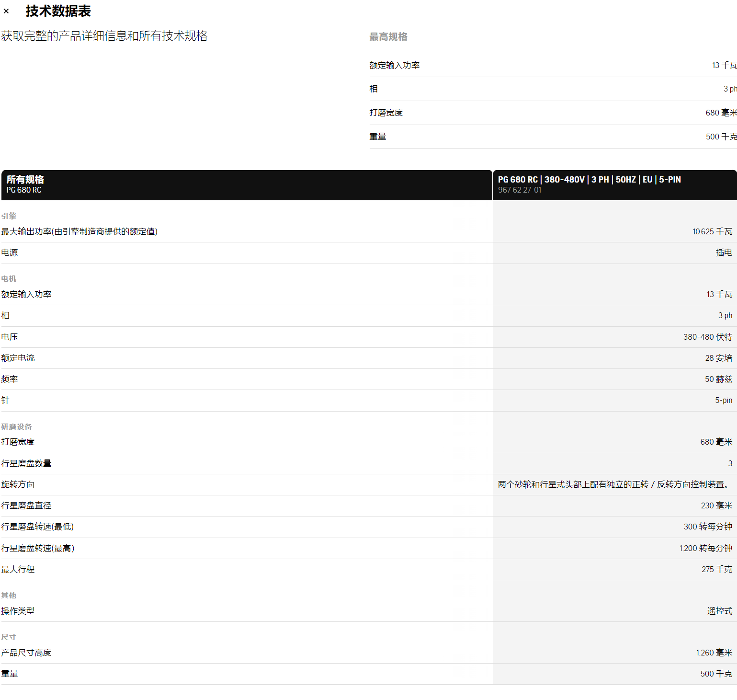
Task: Click the 行星磨盘直径 row label
Action: 26,506
